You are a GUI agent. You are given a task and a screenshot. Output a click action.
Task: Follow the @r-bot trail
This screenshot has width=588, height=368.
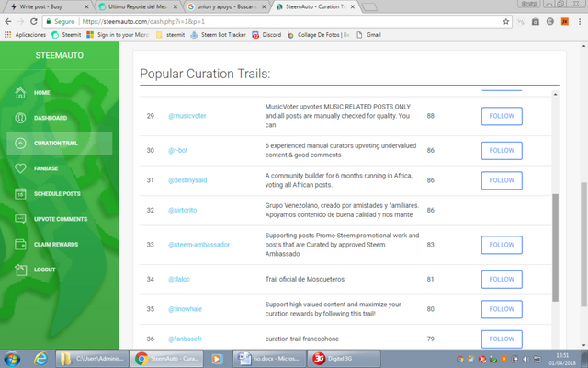click(502, 151)
